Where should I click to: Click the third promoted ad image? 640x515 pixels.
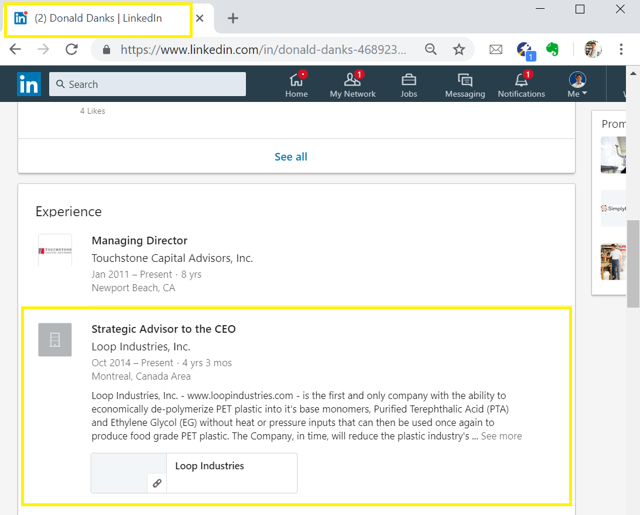[613, 262]
